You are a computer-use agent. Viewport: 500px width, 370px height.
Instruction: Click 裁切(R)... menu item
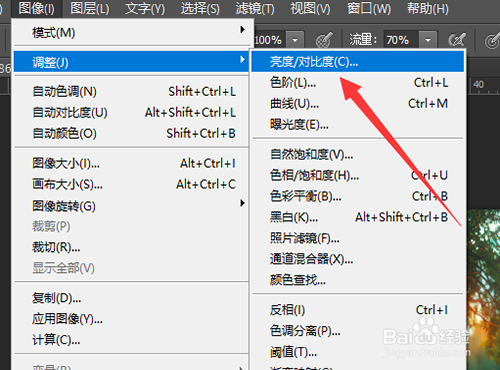[132, 247]
